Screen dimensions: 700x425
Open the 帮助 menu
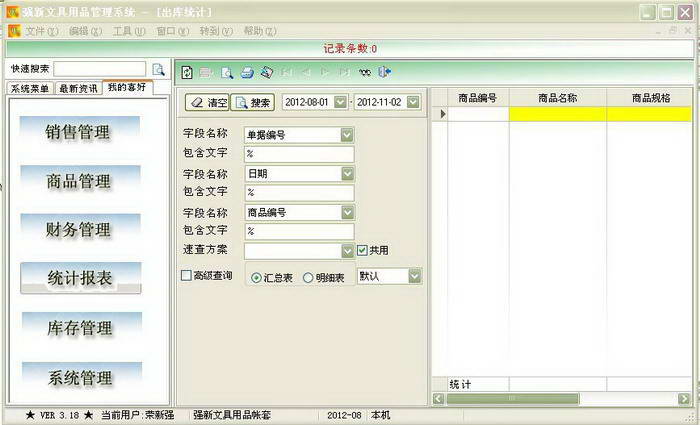click(x=260, y=31)
